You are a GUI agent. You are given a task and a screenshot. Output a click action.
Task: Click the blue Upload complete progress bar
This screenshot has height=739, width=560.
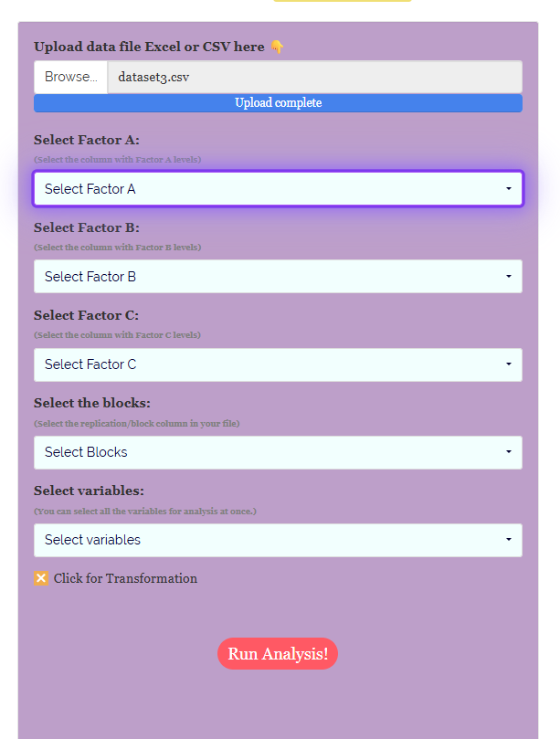[x=278, y=103]
